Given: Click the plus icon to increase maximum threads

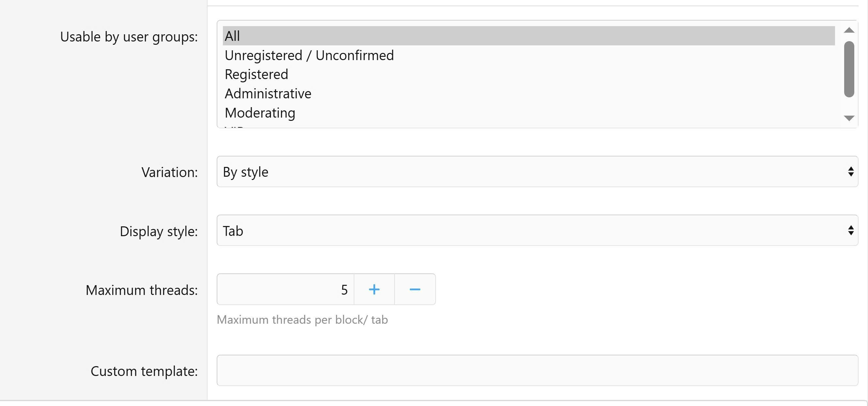Looking at the screenshot, I should 374,289.
